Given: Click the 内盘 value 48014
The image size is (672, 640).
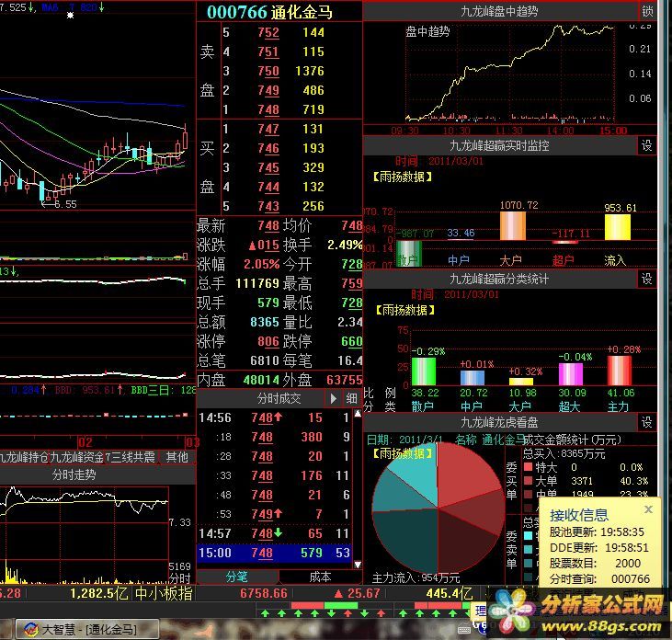Looking at the screenshot, I should click(261, 380).
